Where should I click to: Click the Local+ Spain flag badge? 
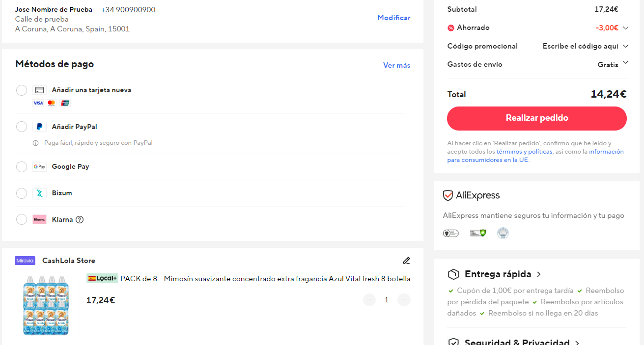102,278
